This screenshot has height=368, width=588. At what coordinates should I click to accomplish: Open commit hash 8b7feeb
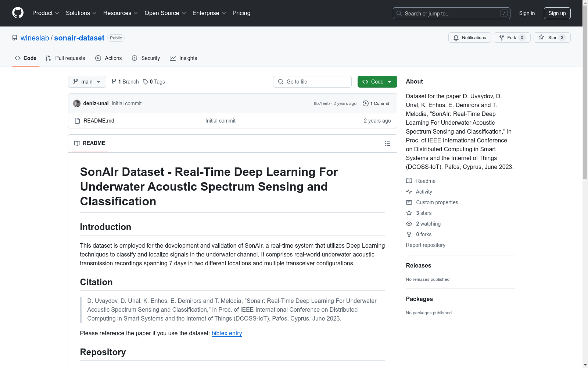322,103
